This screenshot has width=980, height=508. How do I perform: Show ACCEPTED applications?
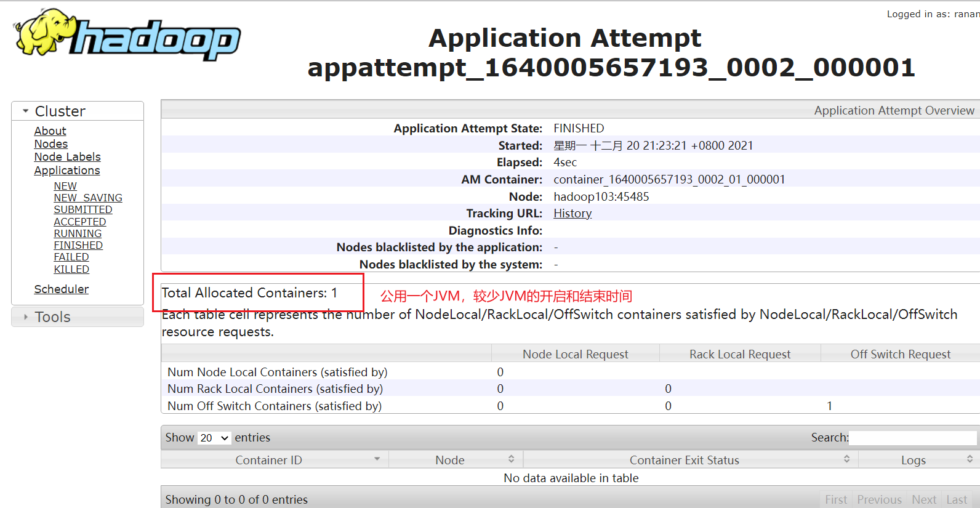(80, 222)
